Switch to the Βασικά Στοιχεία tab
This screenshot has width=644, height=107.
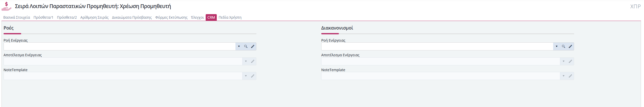[x=17, y=17]
